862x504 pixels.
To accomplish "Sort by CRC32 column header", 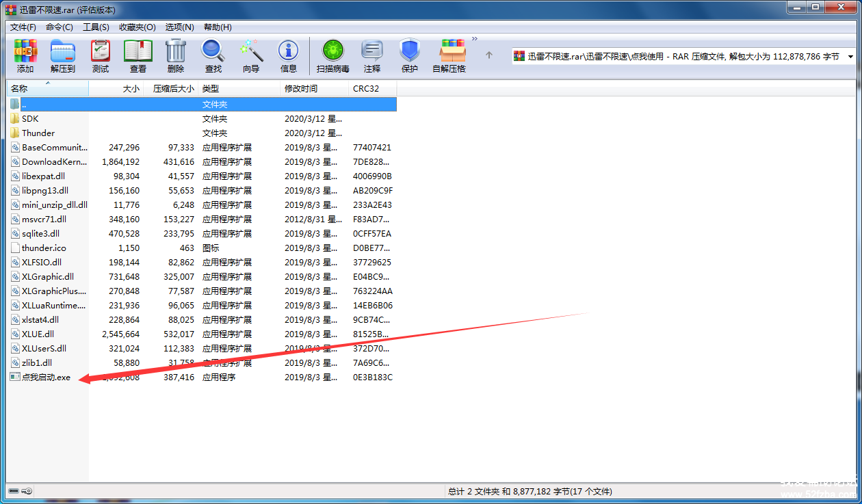I will [x=373, y=89].
